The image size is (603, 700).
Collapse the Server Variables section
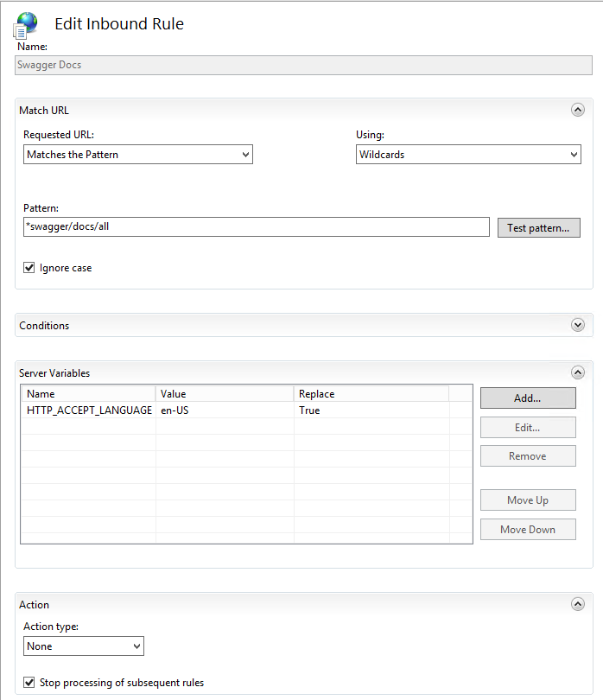[578, 372]
